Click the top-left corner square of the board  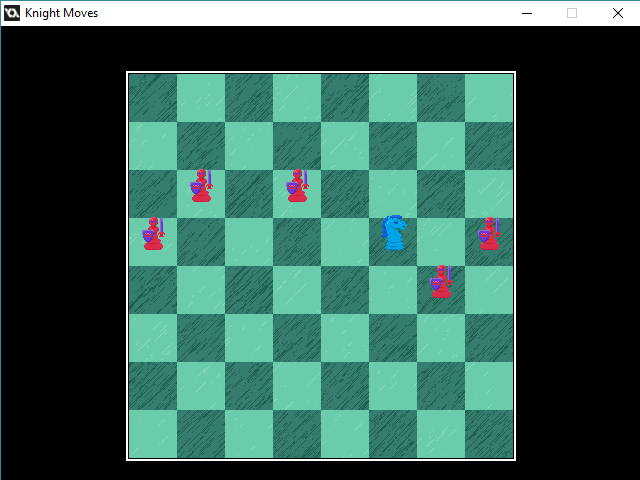(x=153, y=98)
